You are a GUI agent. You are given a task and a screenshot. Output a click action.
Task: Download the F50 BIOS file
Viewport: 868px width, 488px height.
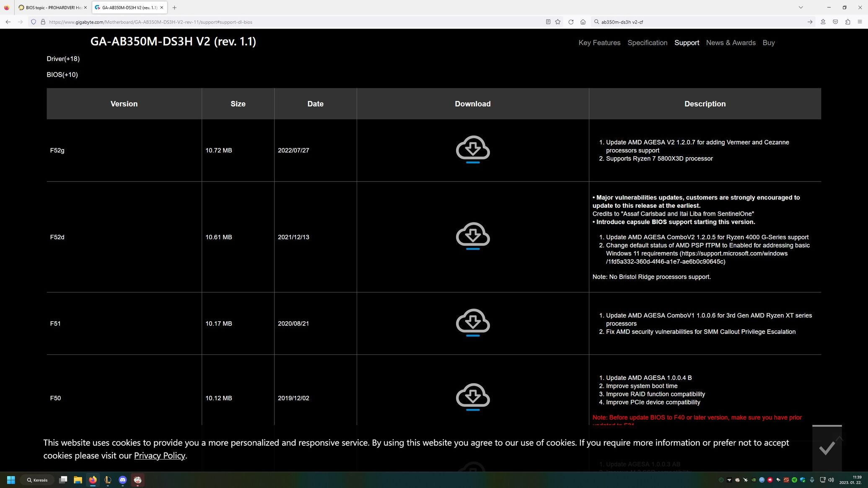coord(472,397)
